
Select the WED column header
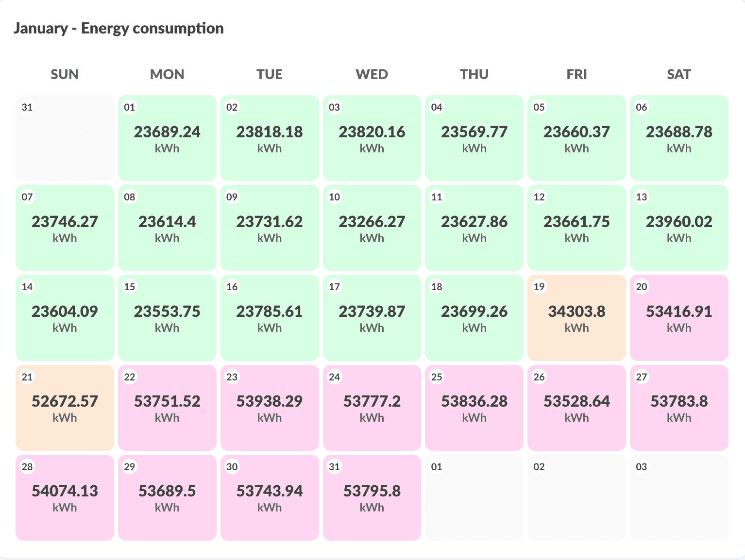tap(372, 74)
